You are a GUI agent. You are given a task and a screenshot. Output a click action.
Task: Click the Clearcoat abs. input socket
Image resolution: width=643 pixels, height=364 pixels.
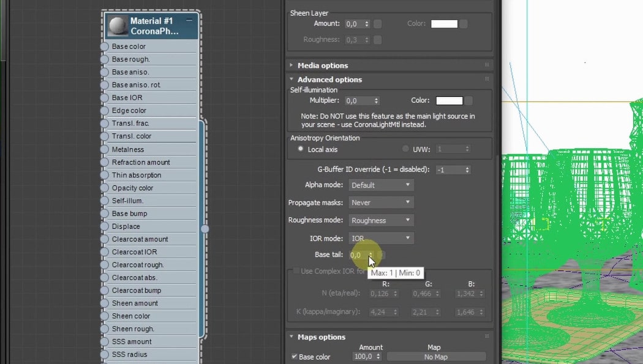pyautogui.click(x=104, y=277)
